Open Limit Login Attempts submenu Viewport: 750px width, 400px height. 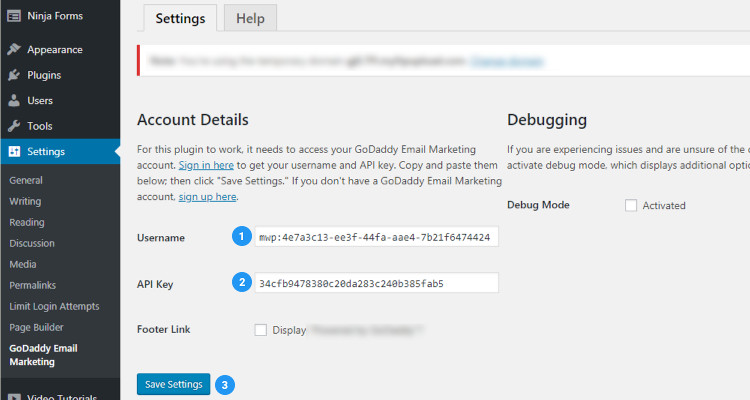tap(54, 307)
